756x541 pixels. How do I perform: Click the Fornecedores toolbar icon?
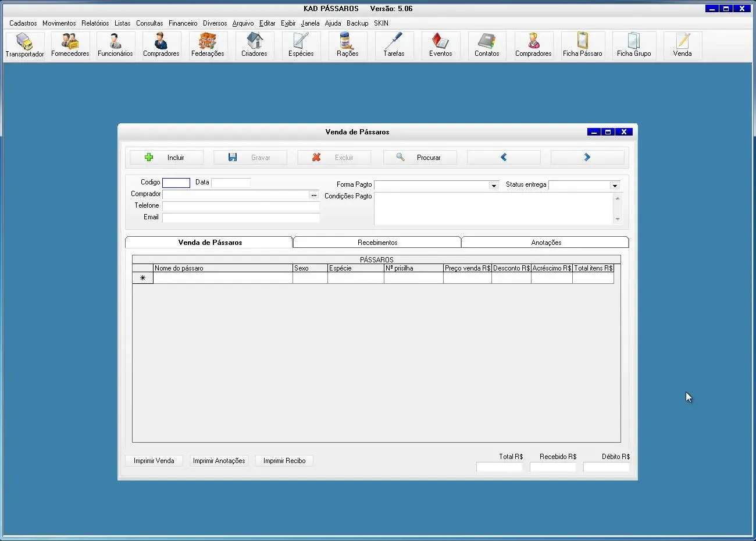tap(70, 45)
